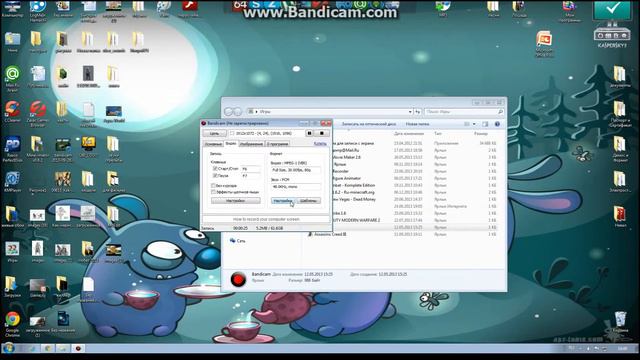Create folder with Новая папка button

click(417, 124)
